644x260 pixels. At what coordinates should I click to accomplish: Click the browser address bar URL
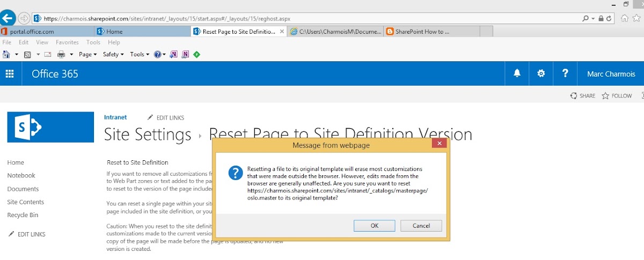pyautogui.click(x=167, y=18)
